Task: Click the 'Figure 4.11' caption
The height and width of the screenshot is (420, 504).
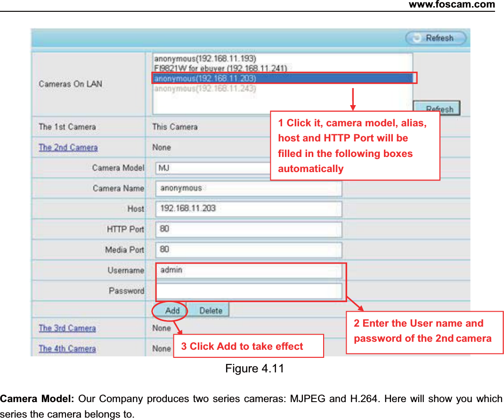Action: (x=254, y=369)
